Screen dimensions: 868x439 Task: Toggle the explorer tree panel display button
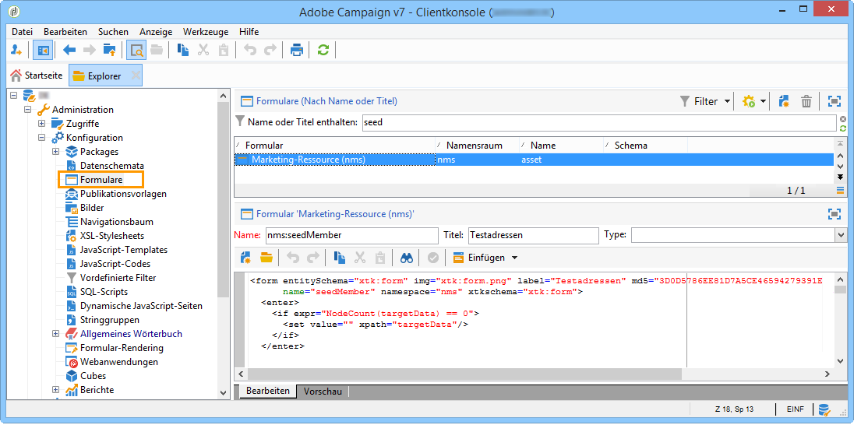43,50
